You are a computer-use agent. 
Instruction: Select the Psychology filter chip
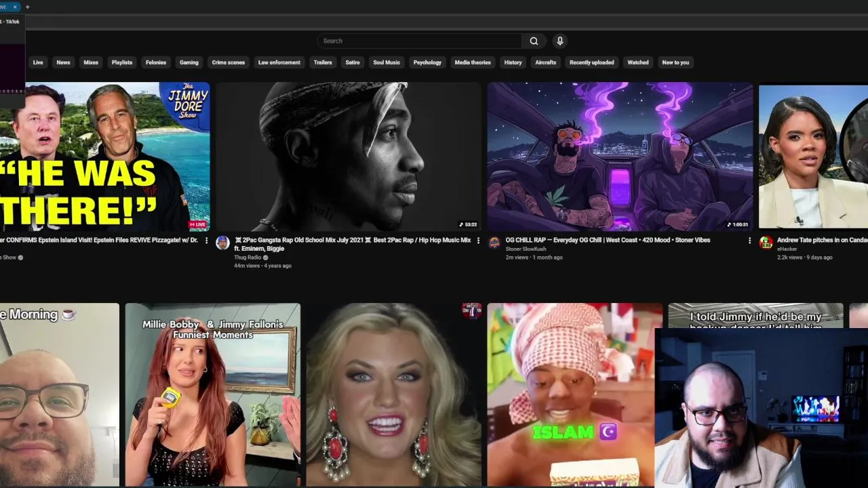pyautogui.click(x=427, y=62)
